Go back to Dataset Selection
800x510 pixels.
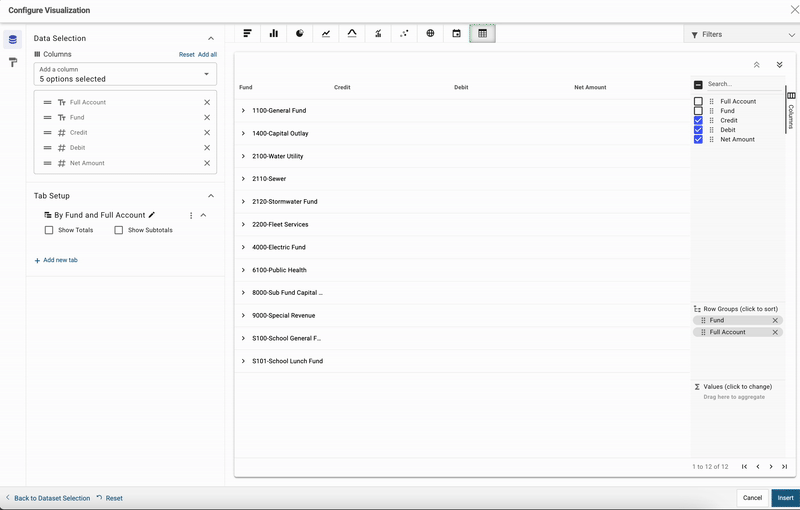point(47,498)
